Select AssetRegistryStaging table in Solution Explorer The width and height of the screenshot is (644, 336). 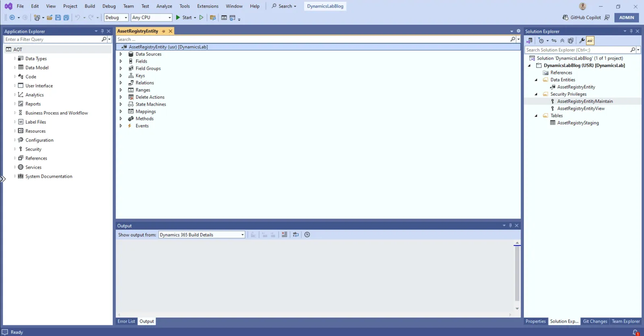point(578,123)
